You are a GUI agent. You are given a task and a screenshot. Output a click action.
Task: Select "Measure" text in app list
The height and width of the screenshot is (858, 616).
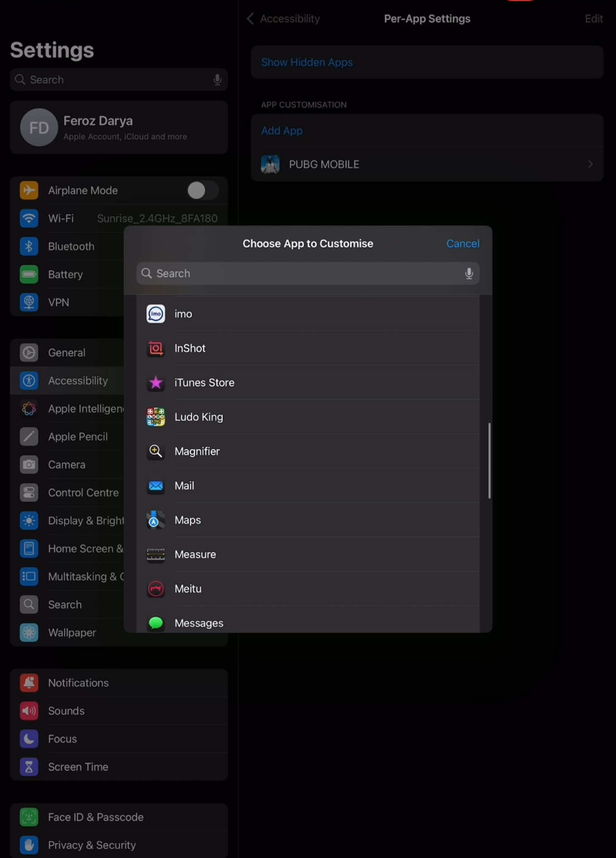click(x=195, y=554)
